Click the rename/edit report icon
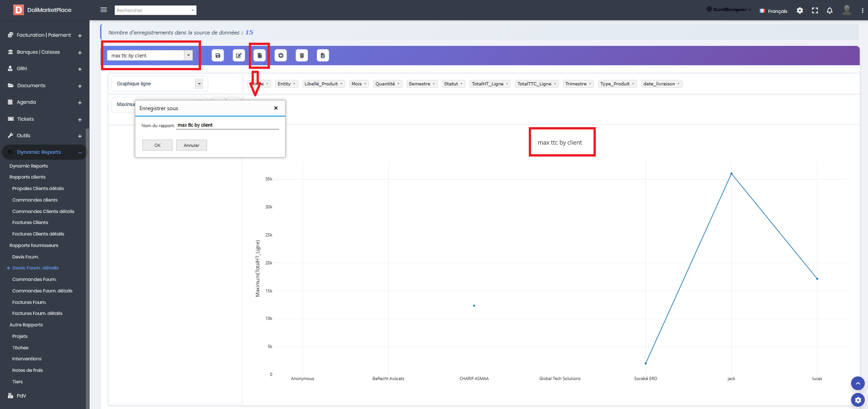 (x=239, y=56)
